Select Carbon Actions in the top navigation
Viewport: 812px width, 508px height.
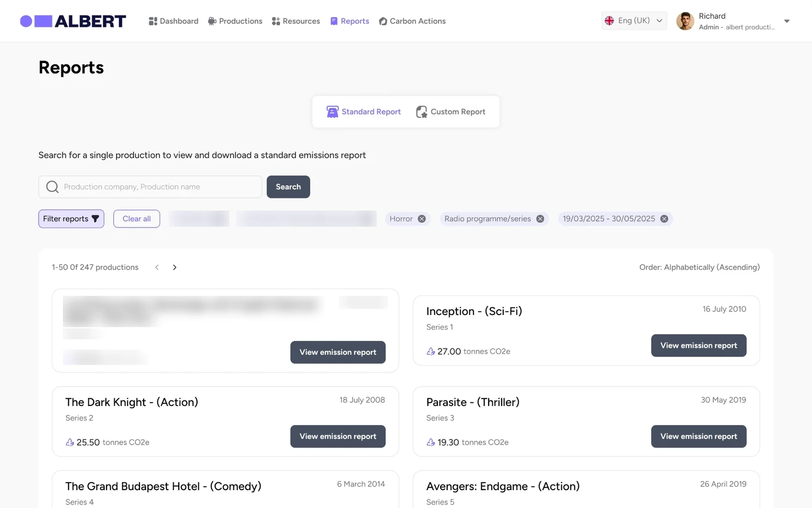click(x=412, y=21)
